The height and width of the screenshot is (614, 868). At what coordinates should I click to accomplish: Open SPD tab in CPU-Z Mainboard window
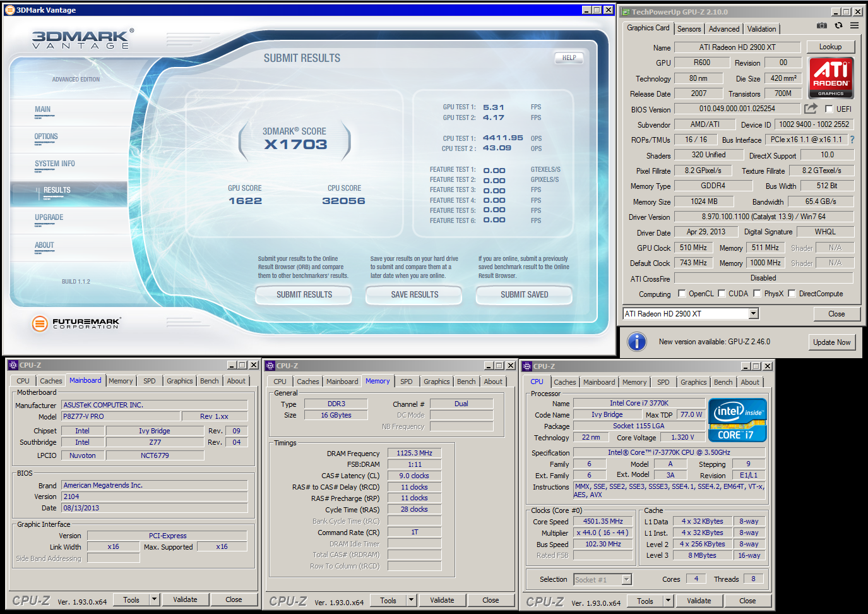click(x=150, y=381)
